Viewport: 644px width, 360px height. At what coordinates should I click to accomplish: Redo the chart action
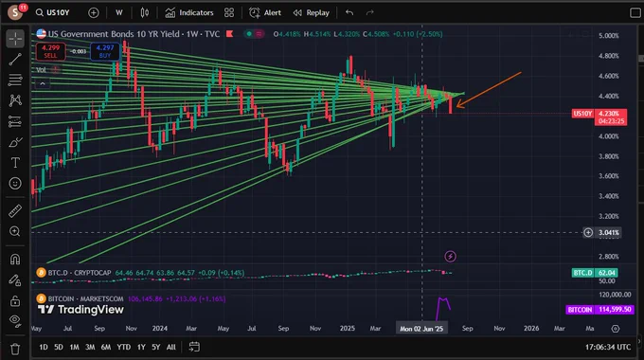pyautogui.click(x=369, y=12)
